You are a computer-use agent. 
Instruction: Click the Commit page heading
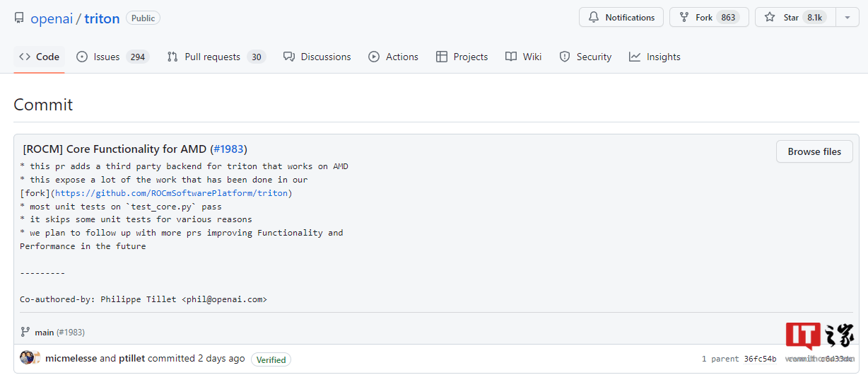coord(43,105)
